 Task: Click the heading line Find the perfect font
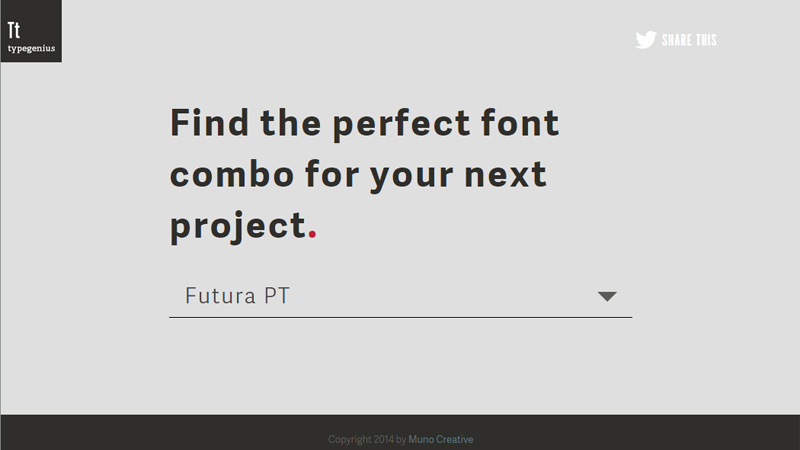tap(364, 123)
